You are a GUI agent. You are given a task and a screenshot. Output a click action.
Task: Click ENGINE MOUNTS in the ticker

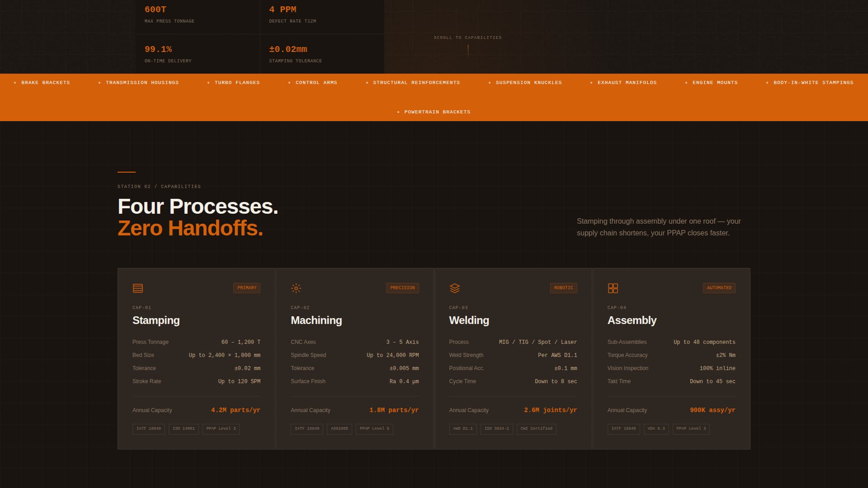click(x=715, y=83)
